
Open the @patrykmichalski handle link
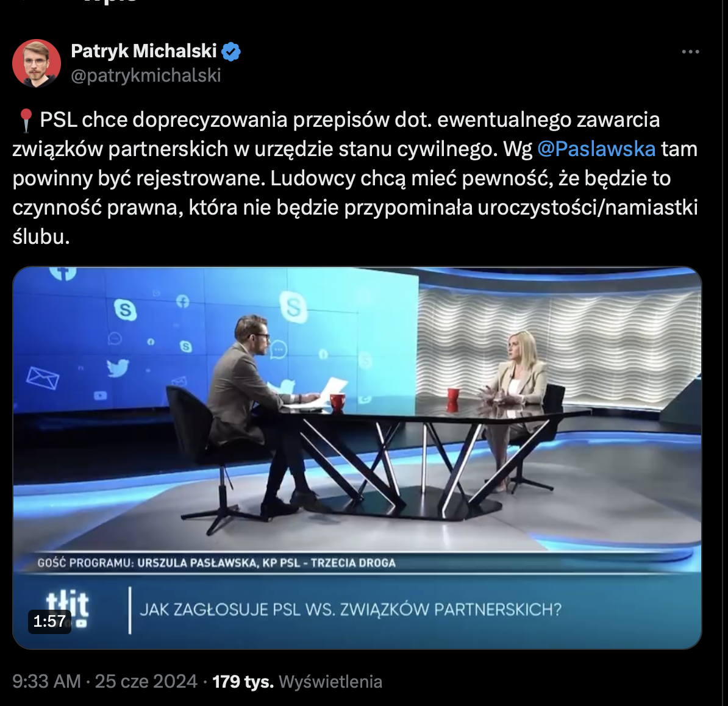tap(146, 76)
